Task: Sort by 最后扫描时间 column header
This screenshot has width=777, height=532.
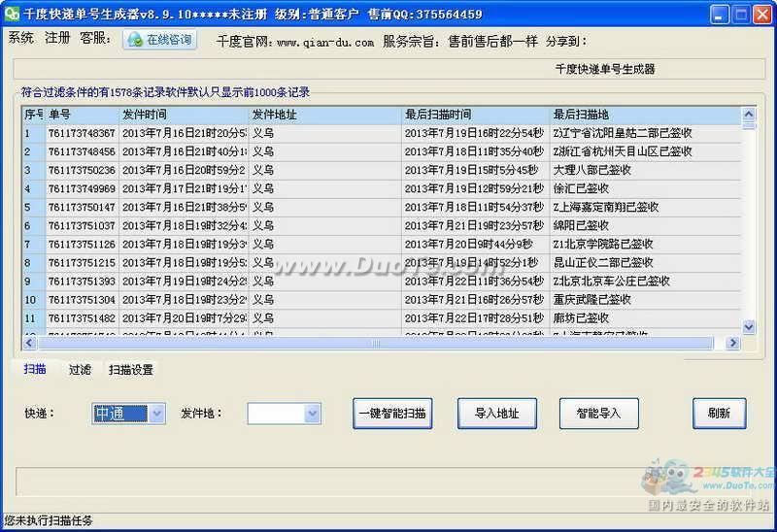Action: (x=474, y=115)
